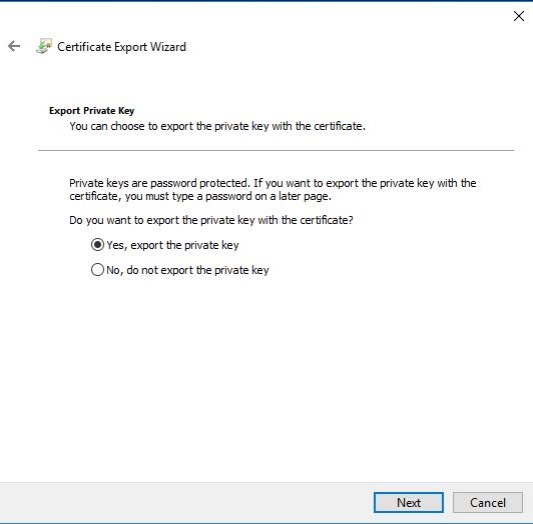Choose the No, do not export radio button
The image size is (533, 524).
point(97,270)
